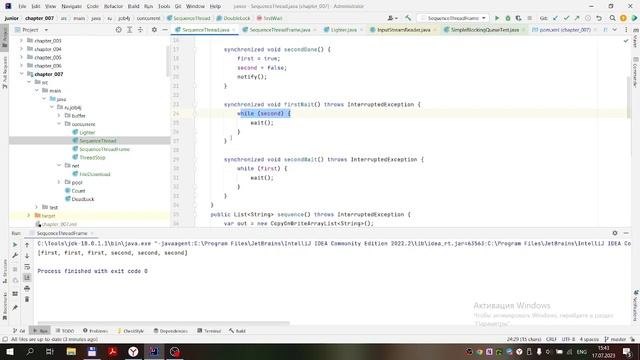
Task: Show Git history clock icon
Action: (588, 18)
